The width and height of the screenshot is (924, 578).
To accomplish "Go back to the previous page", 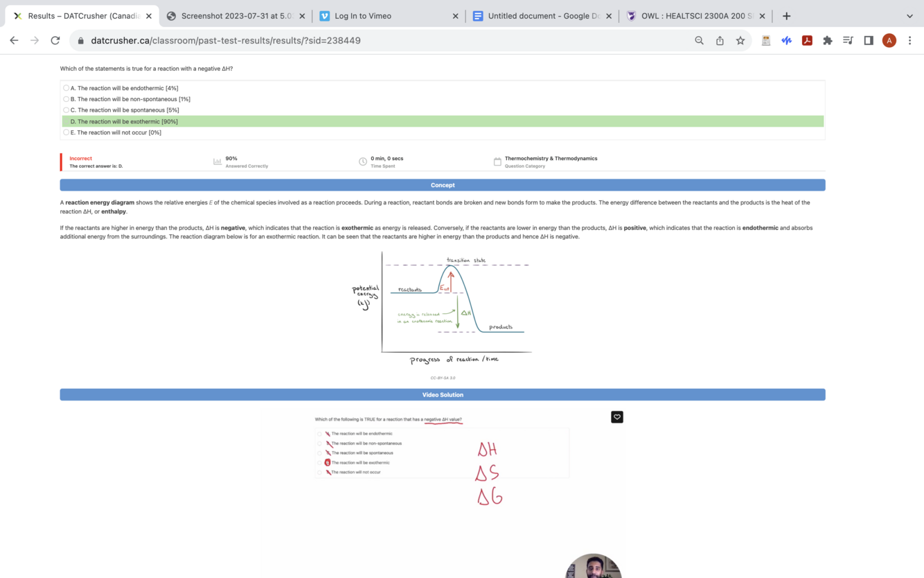I will point(14,40).
